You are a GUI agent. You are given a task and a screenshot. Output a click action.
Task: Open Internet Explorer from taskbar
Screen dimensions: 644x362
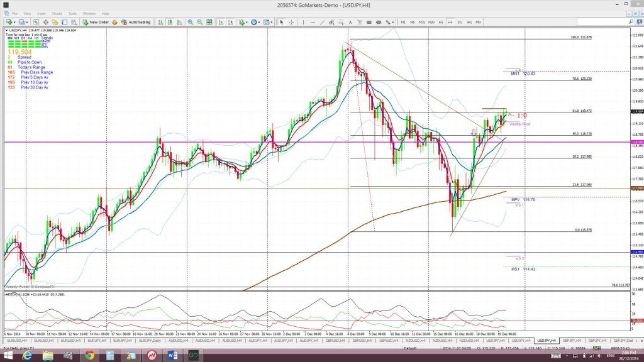click(x=27, y=356)
